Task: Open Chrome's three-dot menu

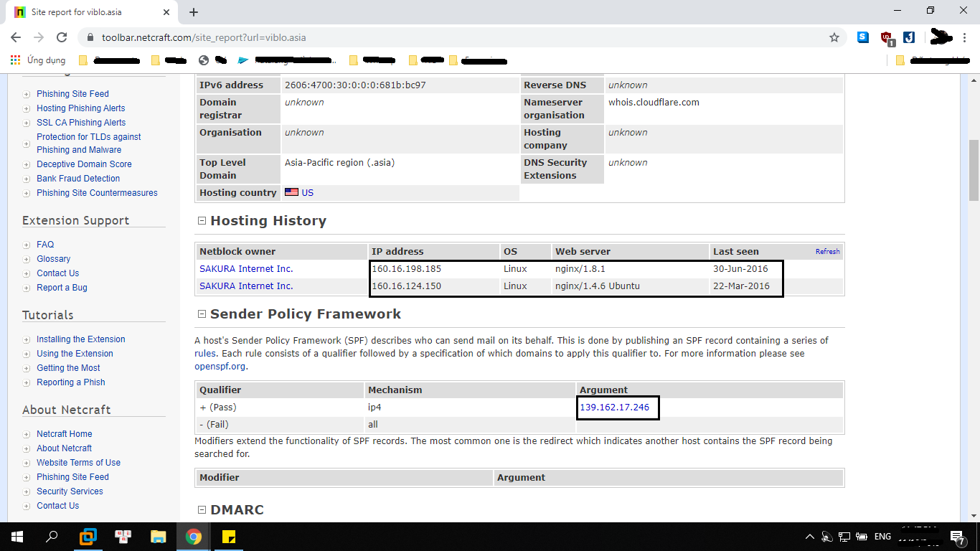Action: (x=964, y=37)
